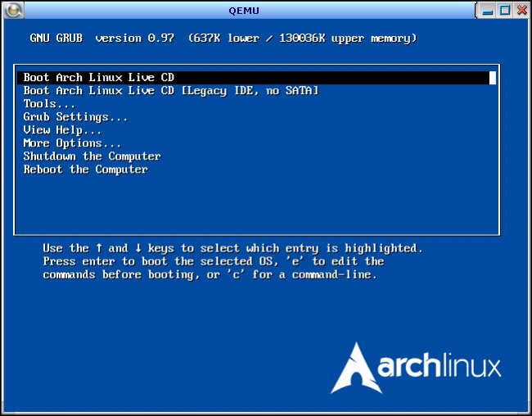This screenshot has height=416, width=532.
Task: Expand the Tools... submenu entry
Action: tap(49, 104)
